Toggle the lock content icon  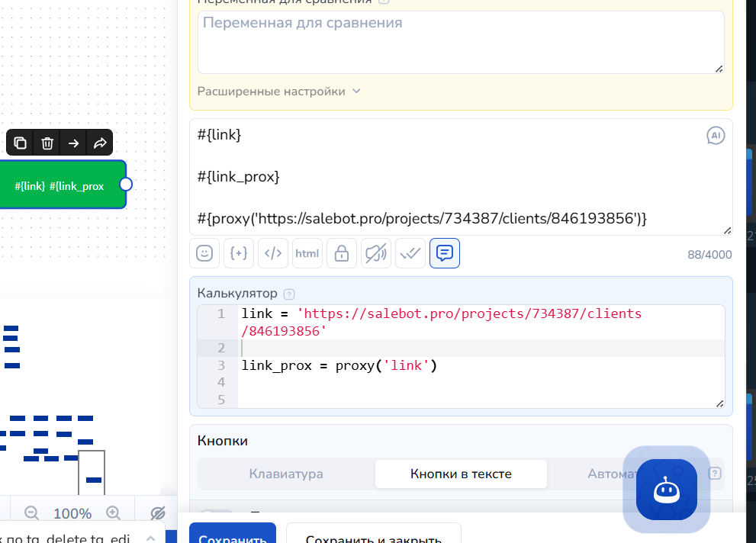point(342,253)
